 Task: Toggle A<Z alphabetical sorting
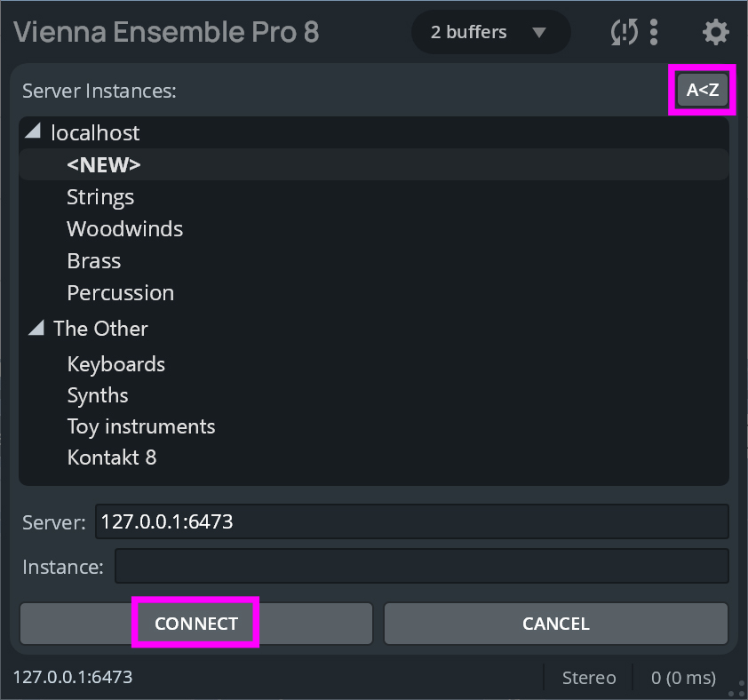702,90
